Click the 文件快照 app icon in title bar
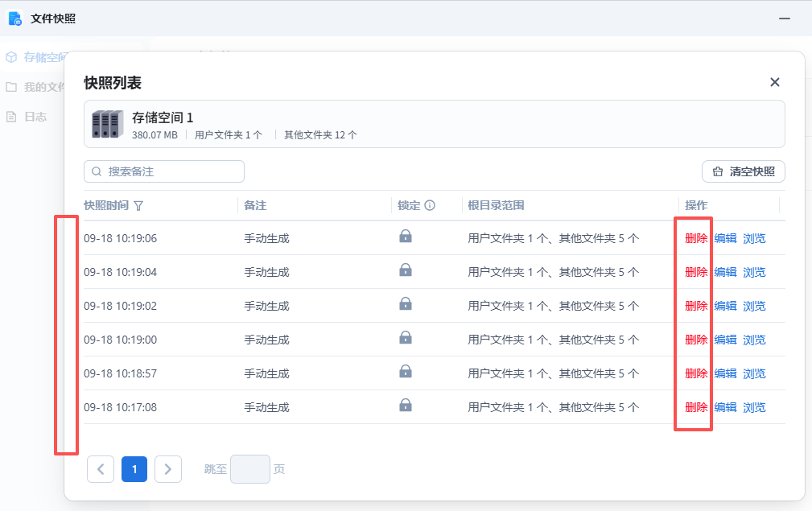Viewport: 812px width, 511px height. pyautogui.click(x=14, y=18)
